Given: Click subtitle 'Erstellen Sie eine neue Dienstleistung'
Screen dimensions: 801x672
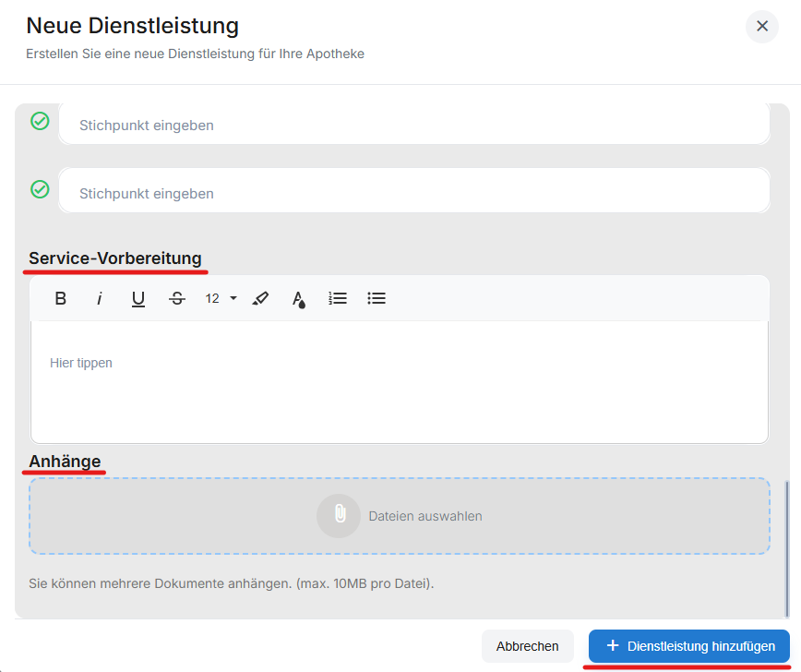Looking at the screenshot, I should tap(140, 54).
